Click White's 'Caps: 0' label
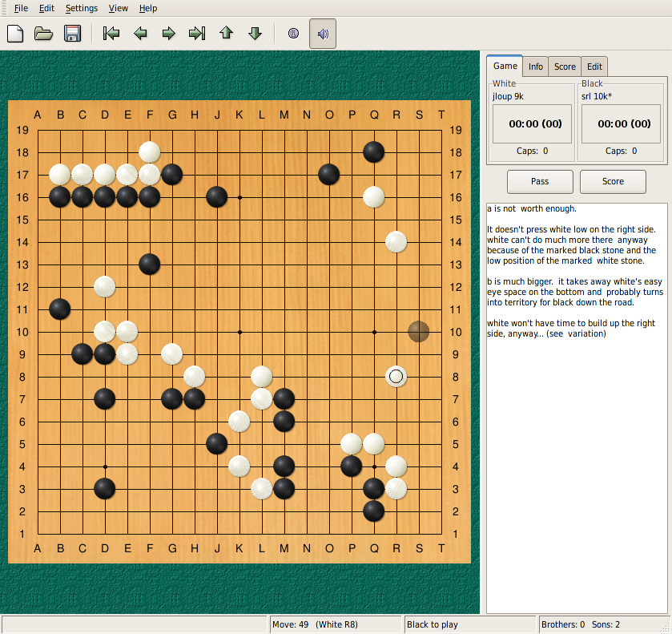 click(x=533, y=151)
